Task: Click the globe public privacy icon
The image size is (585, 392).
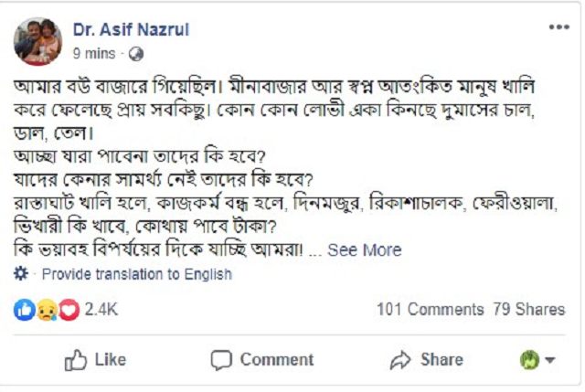Action: coord(137,54)
